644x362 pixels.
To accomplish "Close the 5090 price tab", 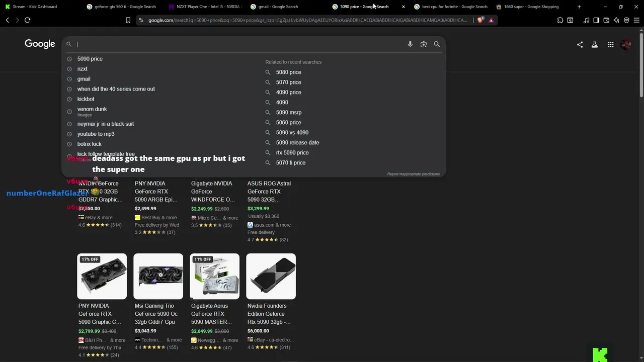I will (403, 7).
